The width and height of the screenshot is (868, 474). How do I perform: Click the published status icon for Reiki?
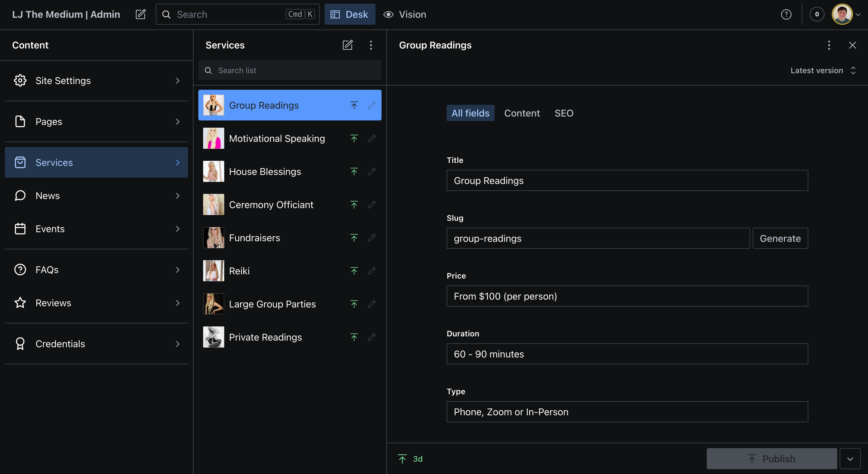[354, 271]
